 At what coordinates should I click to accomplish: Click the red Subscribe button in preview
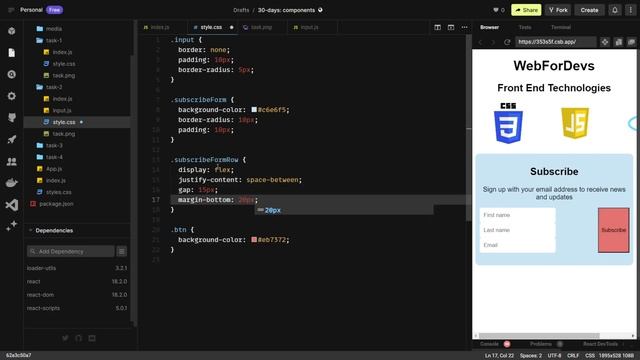coord(613,230)
